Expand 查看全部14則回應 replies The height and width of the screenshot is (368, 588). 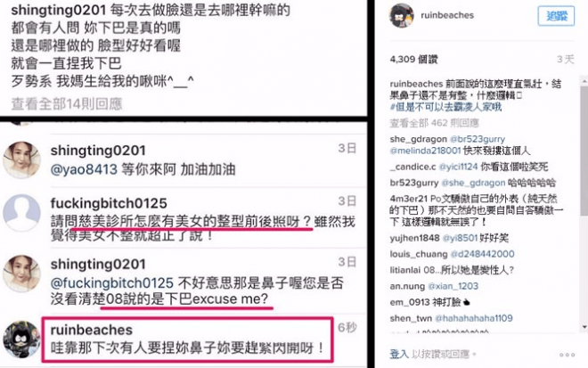[67, 104]
